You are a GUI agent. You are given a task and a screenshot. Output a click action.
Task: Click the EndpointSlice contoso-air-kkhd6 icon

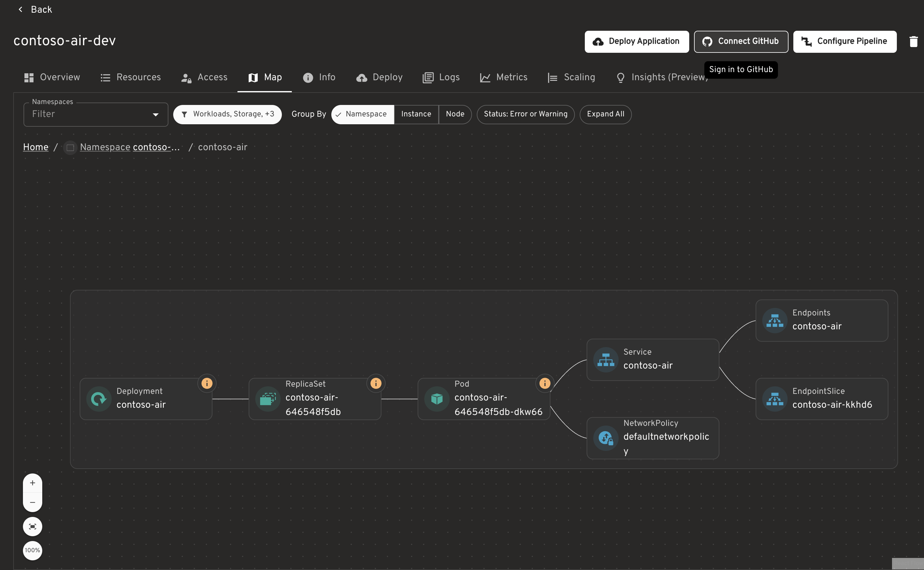(x=775, y=399)
